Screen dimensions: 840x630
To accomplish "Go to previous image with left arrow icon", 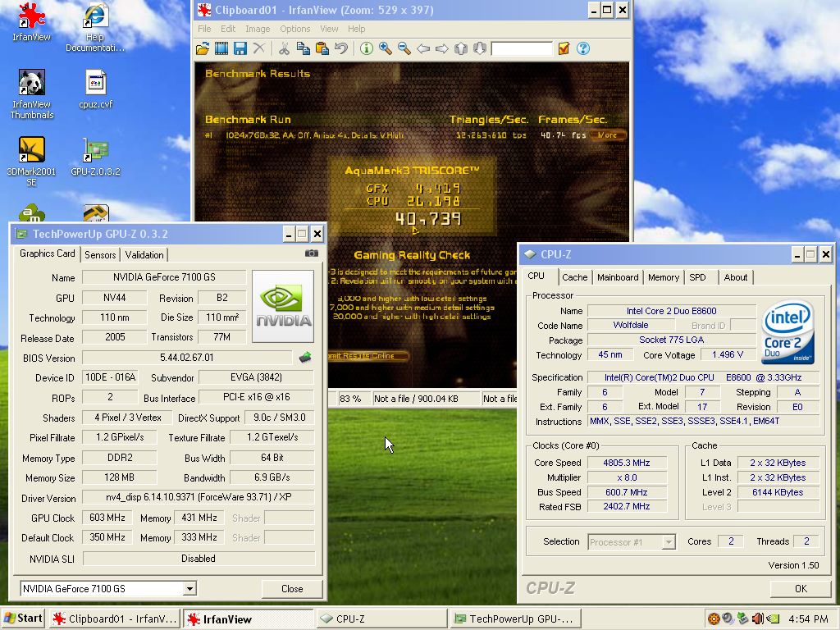I will 423,48.
